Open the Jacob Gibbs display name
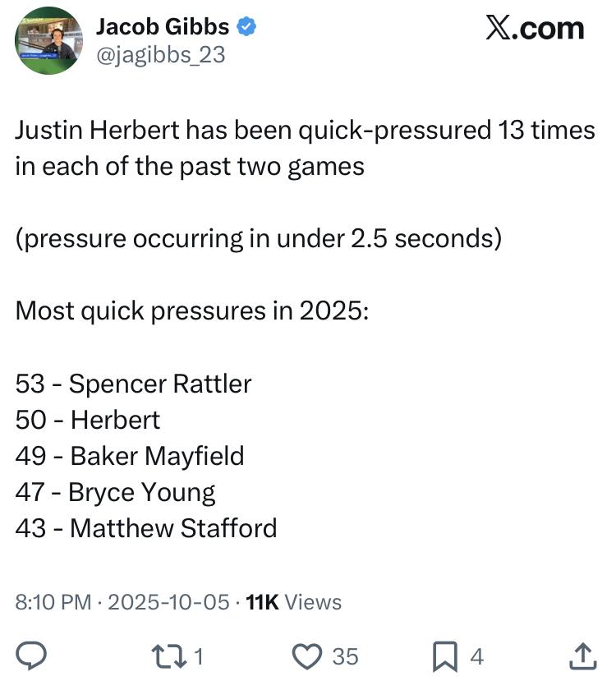The height and width of the screenshot is (690, 616). (163, 27)
